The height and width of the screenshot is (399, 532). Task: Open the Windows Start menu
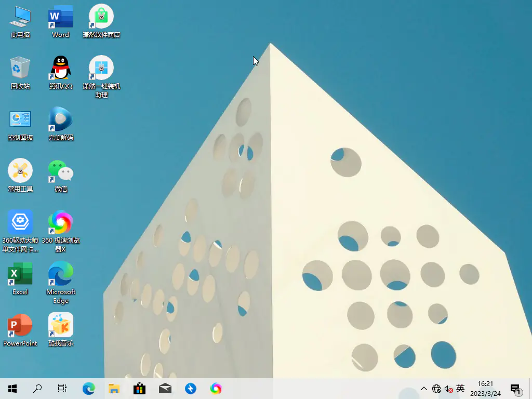tap(12, 389)
